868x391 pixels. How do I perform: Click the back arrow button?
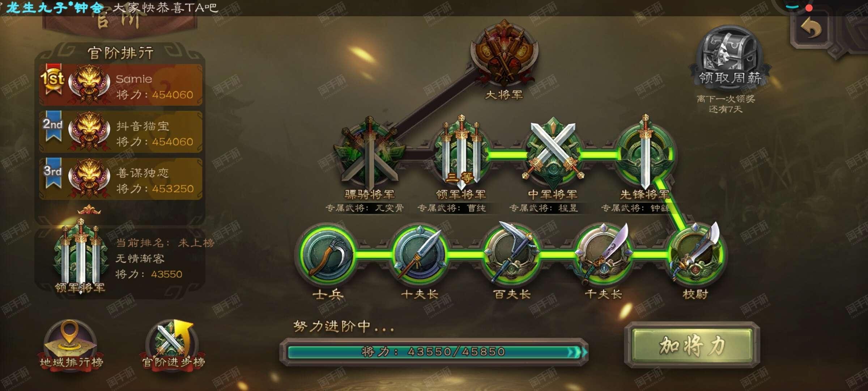[x=811, y=28]
